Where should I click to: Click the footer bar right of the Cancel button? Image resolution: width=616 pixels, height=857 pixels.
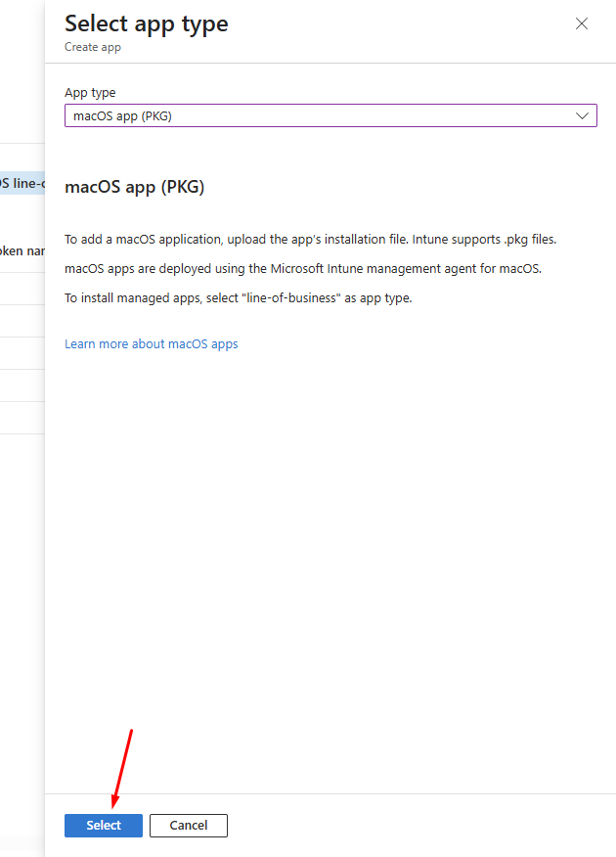420,825
